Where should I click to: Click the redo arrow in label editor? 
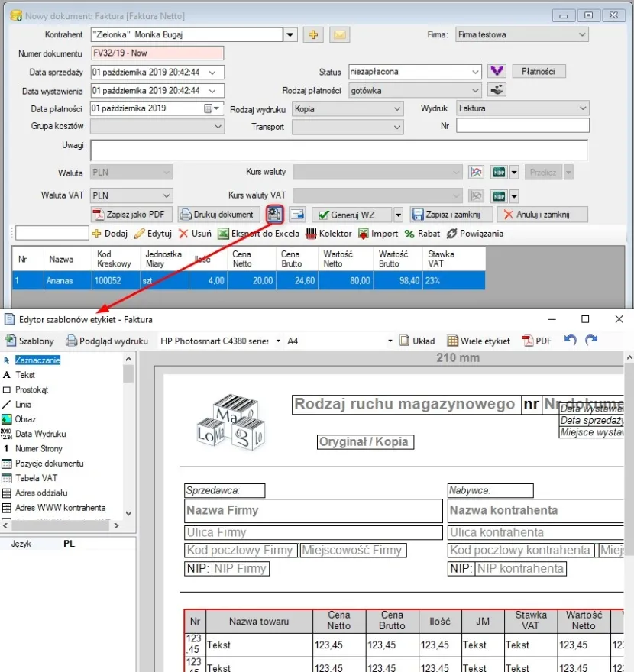pos(590,341)
